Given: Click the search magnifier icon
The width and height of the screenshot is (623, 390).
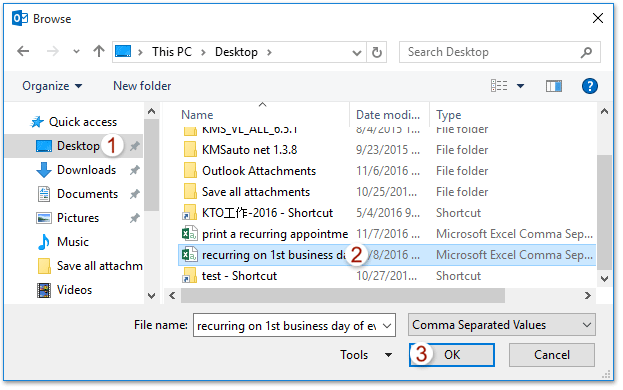Looking at the screenshot, I should coord(586,52).
